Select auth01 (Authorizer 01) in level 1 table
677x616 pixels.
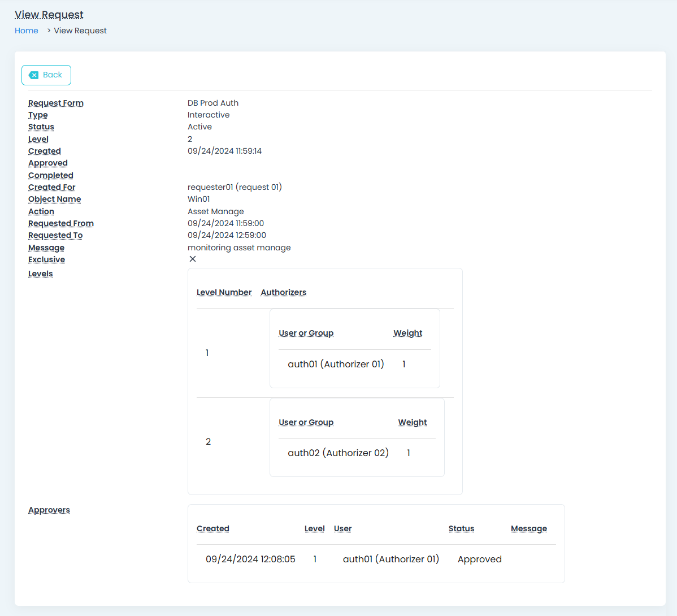coord(336,364)
